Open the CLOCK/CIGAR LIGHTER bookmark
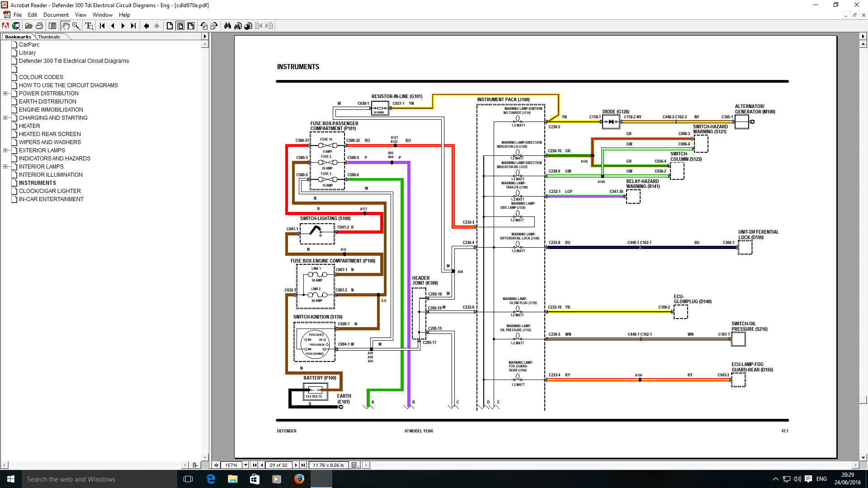The image size is (868, 488). (x=50, y=191)
